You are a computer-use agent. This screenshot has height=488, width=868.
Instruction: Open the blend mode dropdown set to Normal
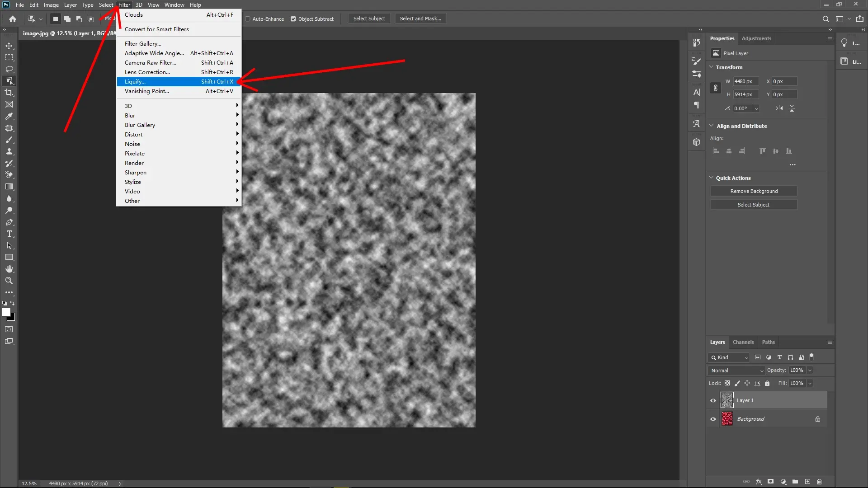pos(736,370)
